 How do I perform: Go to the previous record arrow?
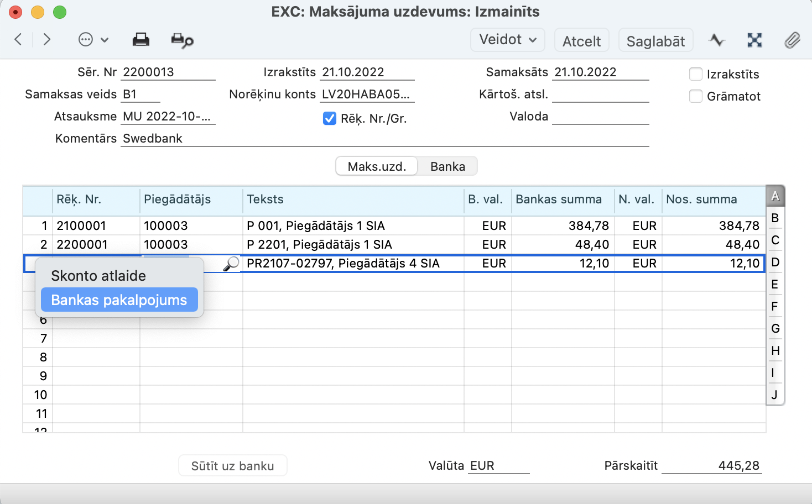pyautogui.click(x=18, y=39)
